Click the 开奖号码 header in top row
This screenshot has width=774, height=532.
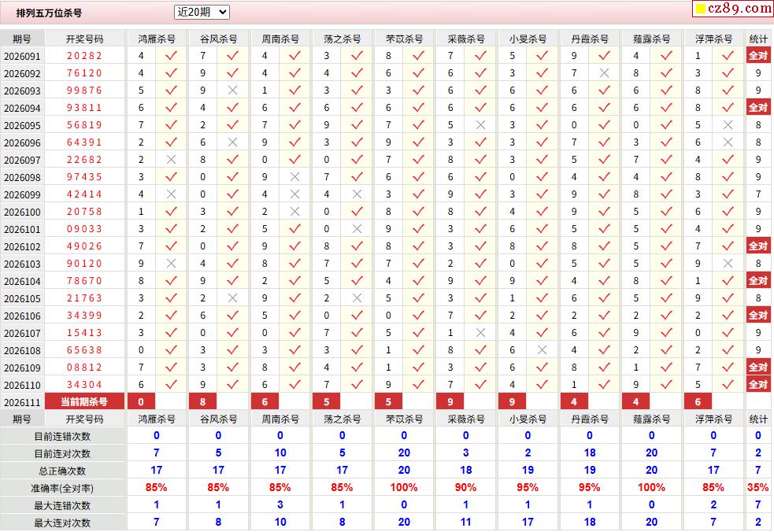[84, 39]
